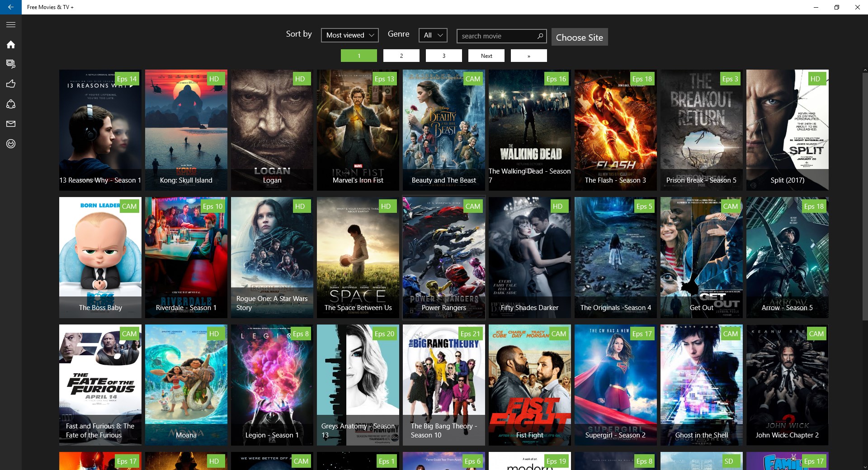
Task: Click inside the search movie input field
Action: coord(493,36)
